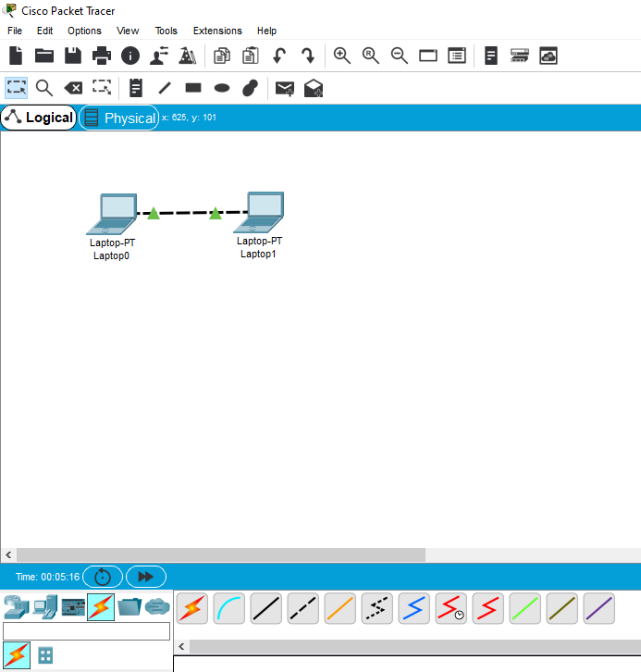Undo the last action

(279, 56)
